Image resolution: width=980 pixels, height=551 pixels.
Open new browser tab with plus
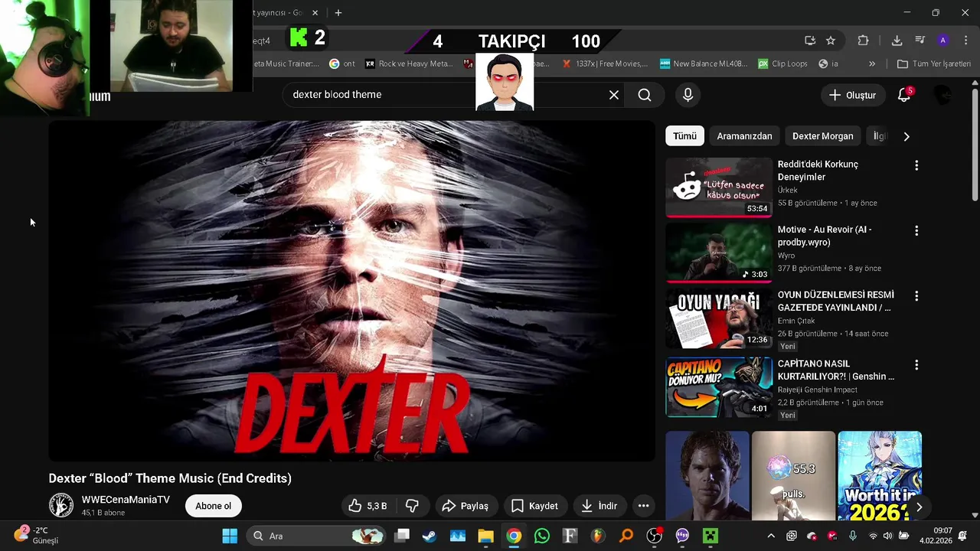tap(338, 12)
